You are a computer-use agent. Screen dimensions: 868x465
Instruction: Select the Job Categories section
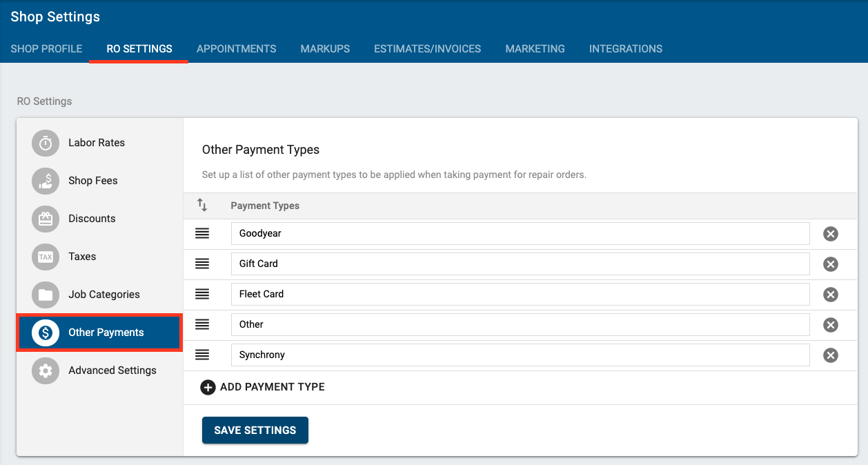[x=99, y=295]
